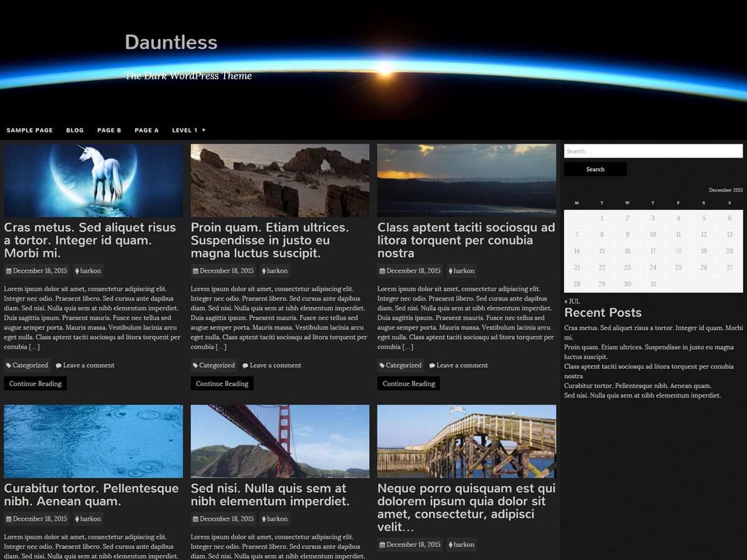Click in the Search input field
Image resolution: width=747 pixels, height=560 pixels.
coord(652,151)
